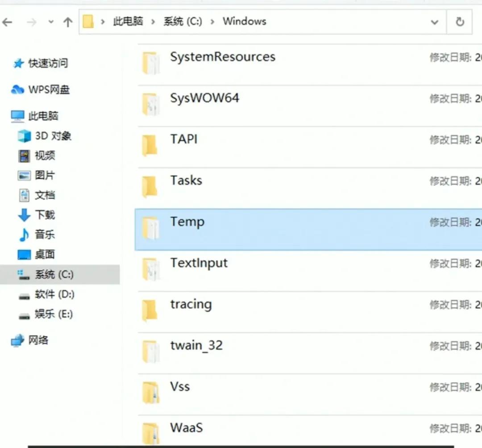Click the WPS网盘 cloud icon
The height and width of the screenshot is (448, 482).
click(x=18, y=90)
